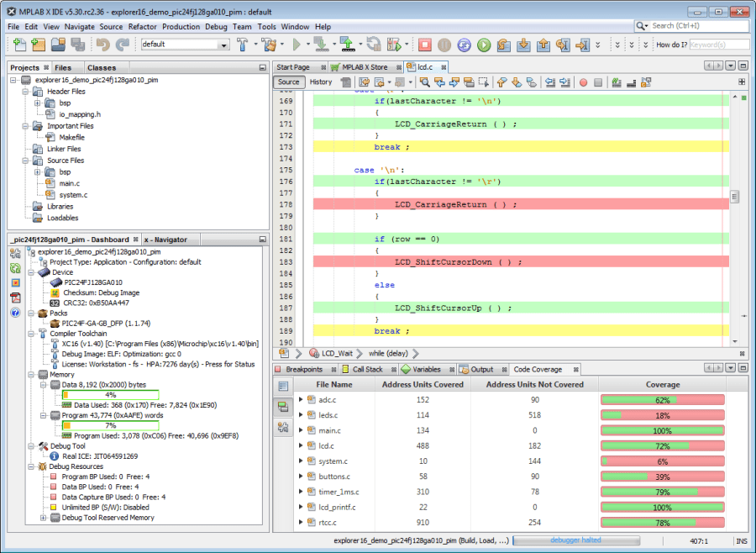Select the Clean and Build hammer icon
This screenshot has width=756, height=553.
coord(270,43)
